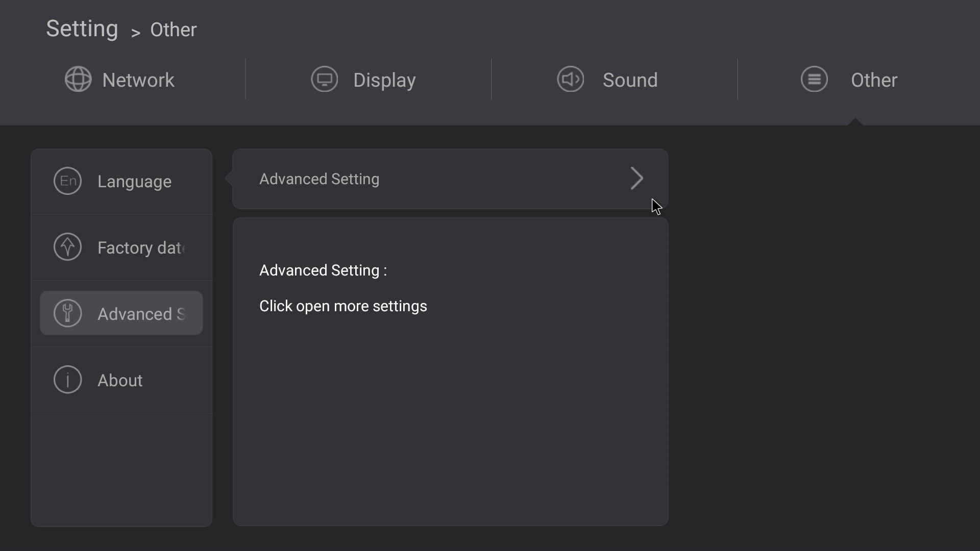
Task: Choose Factory data in the sidebar
Action: click(141, 248)
